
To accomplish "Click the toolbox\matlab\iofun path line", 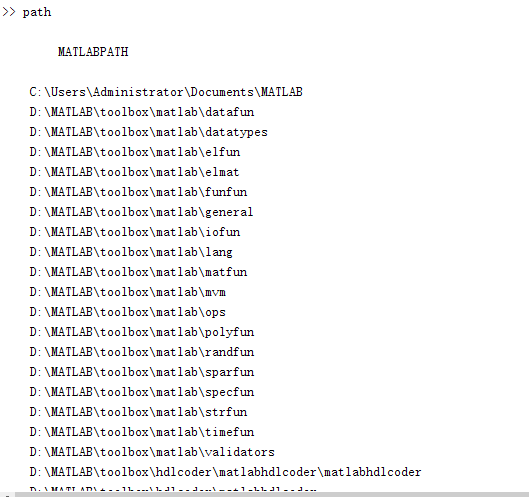I will click(x=135, y=232).
